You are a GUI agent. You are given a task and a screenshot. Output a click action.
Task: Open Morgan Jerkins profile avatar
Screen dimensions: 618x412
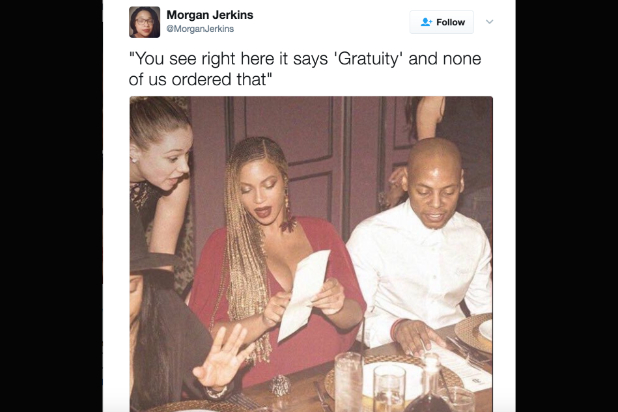(x=144, y=22)
